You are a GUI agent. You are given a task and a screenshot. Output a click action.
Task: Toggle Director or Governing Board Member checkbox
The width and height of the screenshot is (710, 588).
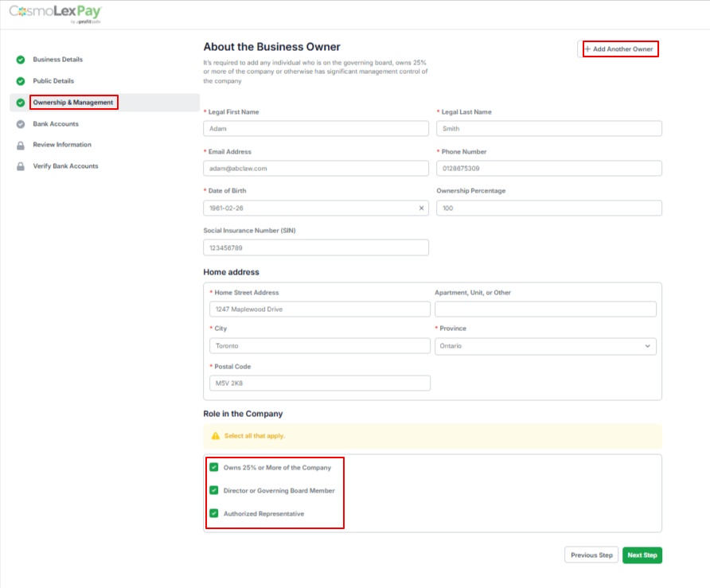point(214,490)
